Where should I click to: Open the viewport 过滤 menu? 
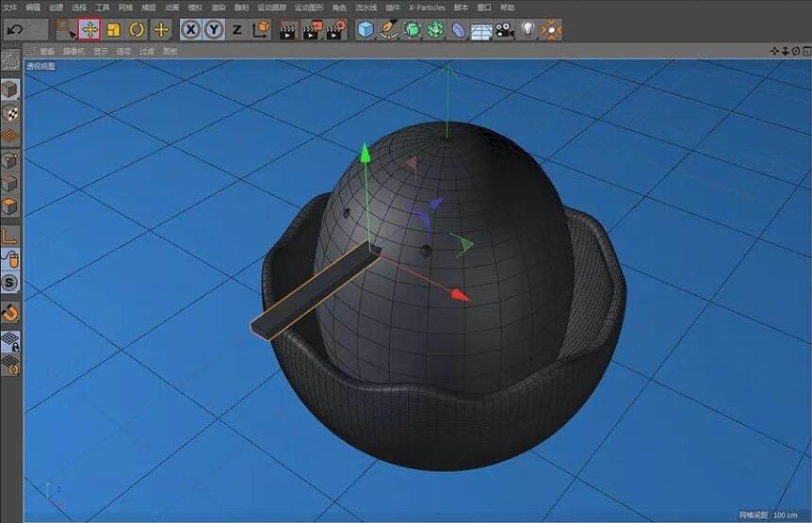[147, 51]
